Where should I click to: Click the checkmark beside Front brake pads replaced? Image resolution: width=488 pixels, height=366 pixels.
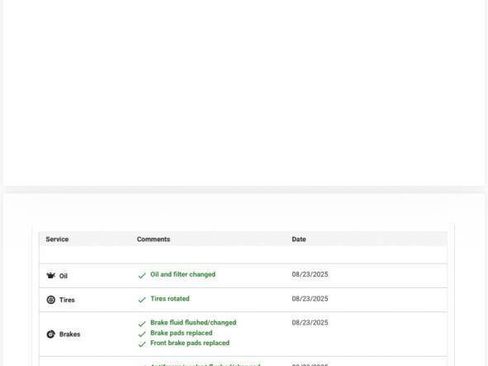tap(142, 344)
